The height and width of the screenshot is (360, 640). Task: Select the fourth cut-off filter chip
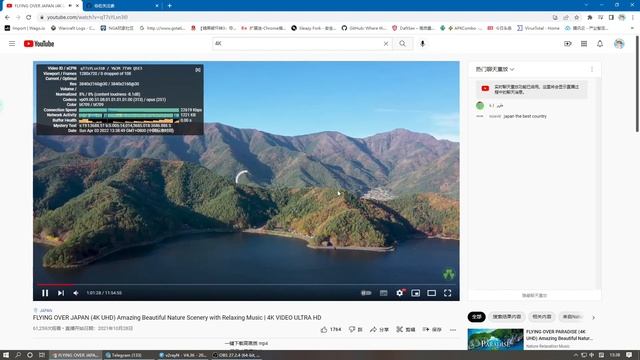(x=572, y=317)
